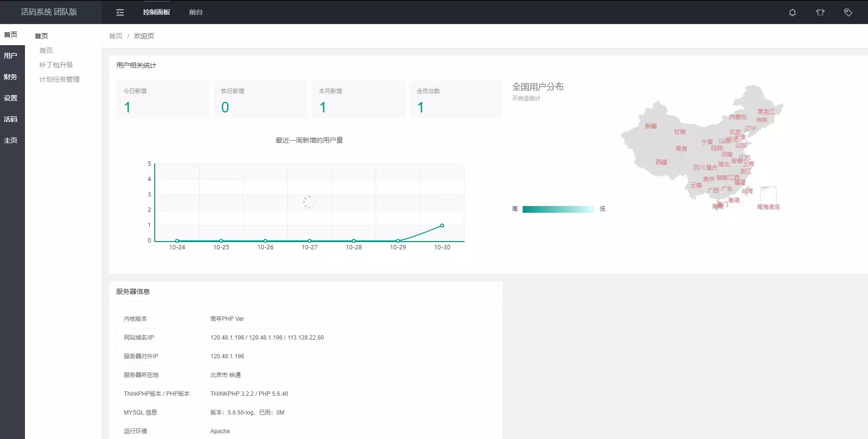The width and height of the screenshot is (868, 439).
Task: Click the 昨日新增 stat card
Action: 261,99
